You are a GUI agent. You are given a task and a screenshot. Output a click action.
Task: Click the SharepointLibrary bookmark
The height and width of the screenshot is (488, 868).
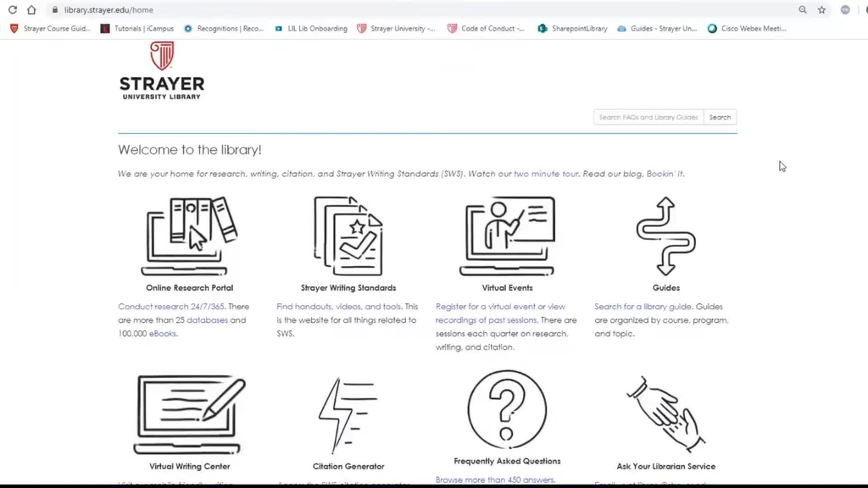tap(573, 28)
